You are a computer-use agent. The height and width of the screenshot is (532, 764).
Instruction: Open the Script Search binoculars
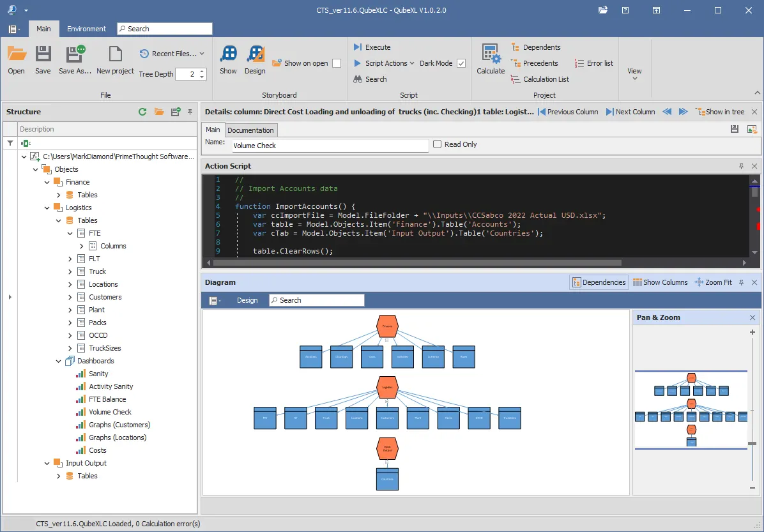coord(370,79)
